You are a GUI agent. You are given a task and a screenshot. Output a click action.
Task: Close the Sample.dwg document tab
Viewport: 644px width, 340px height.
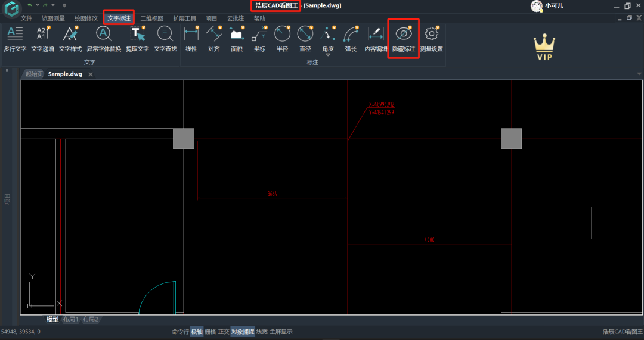tap(91, 74)
